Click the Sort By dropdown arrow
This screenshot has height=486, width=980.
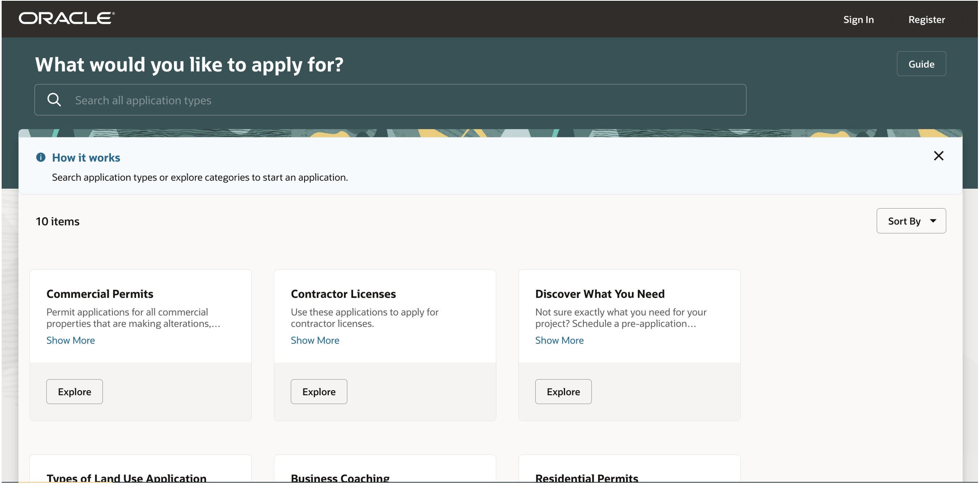click(x=933, y=221)
